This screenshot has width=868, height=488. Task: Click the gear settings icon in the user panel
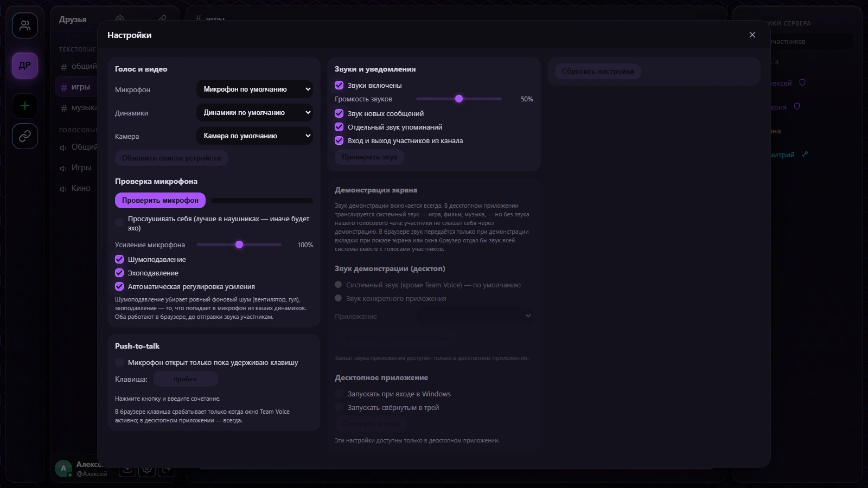(147, 468)
